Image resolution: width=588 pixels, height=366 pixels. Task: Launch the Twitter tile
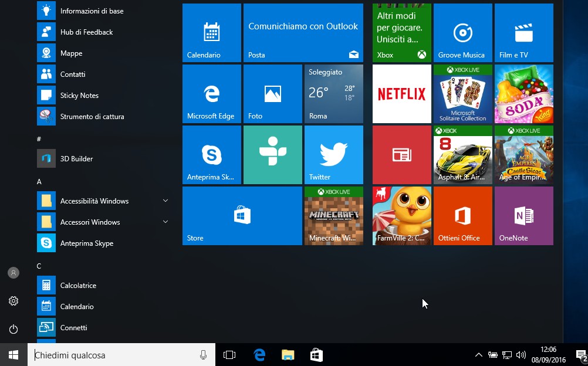[x=334, y=155]
